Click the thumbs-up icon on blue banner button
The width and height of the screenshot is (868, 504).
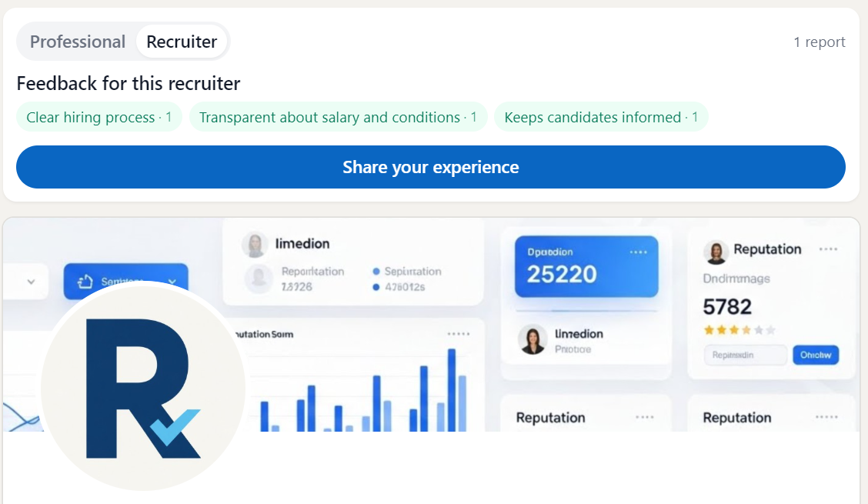(x=85, y=282)
